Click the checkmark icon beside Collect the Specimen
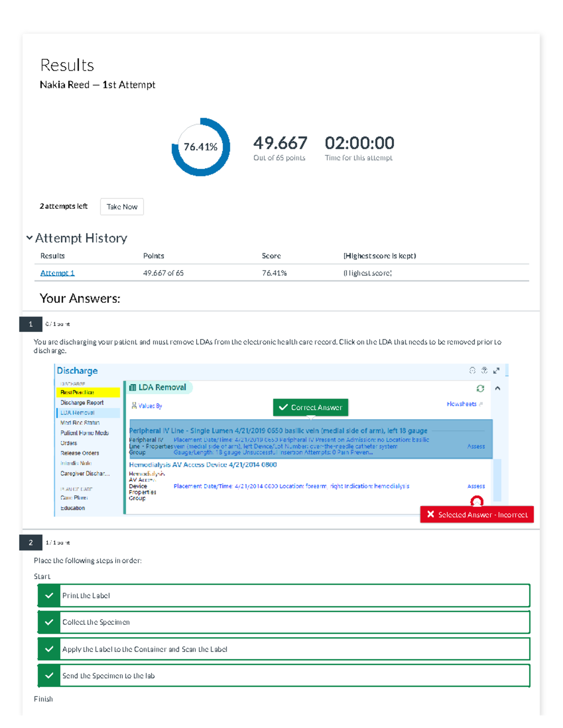The width and height of the screenshot is (563, 728). pyautogui.click(x=49, y=622)
